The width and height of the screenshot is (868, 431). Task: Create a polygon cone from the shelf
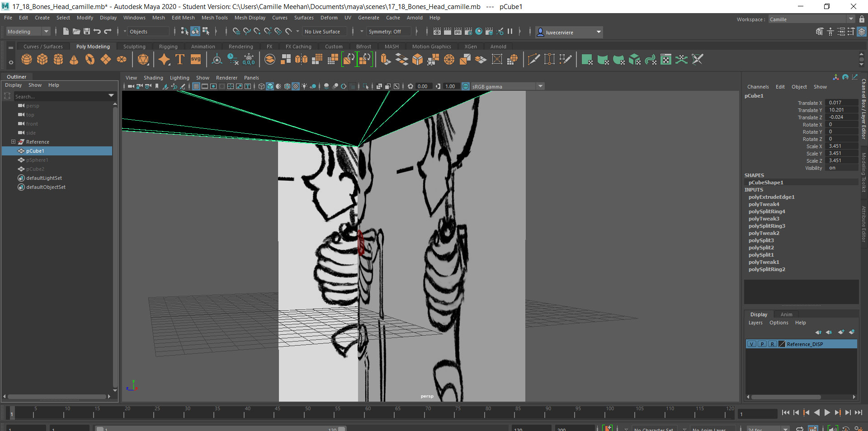coord(74,59)
